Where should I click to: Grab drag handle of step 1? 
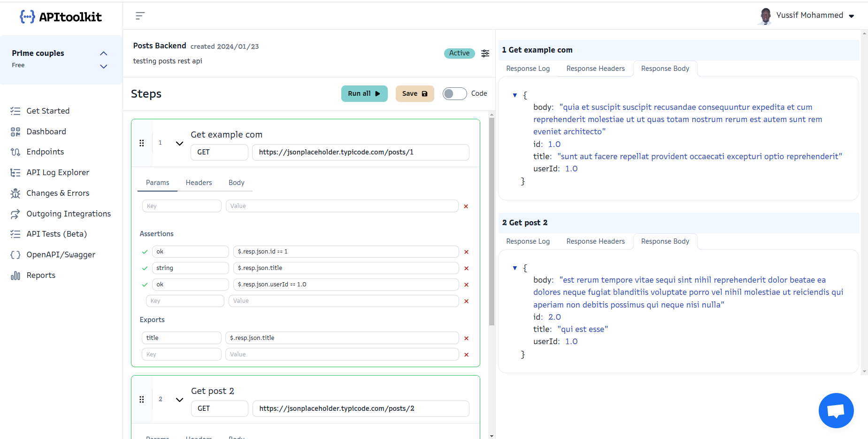(142, 143)
